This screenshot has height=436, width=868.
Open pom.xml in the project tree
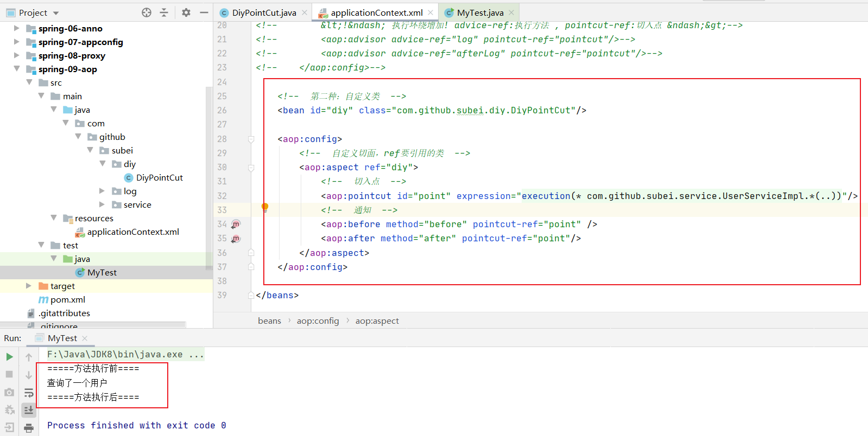[x=67, y=299]
